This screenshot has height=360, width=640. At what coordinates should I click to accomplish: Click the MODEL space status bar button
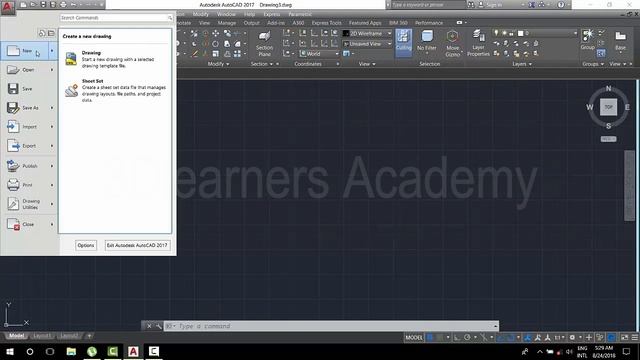(x=414, y=338)
